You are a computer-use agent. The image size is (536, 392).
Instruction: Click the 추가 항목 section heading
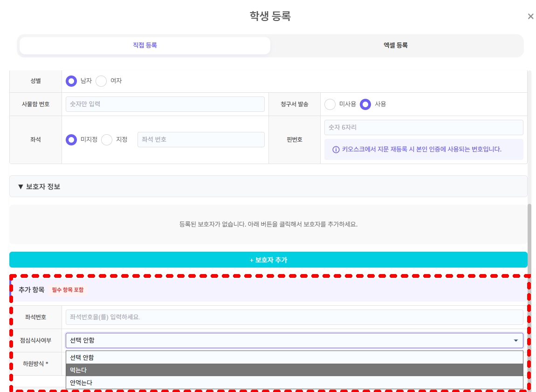click(31, 290)
